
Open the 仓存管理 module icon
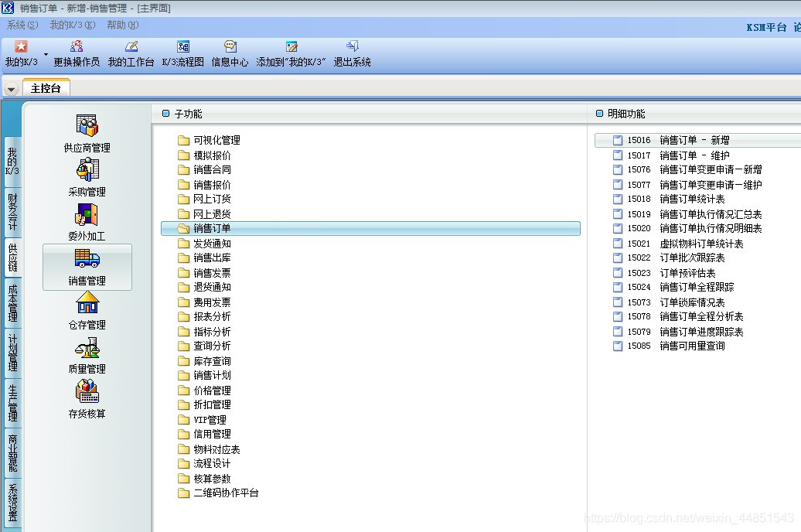[x=87, y=311]
